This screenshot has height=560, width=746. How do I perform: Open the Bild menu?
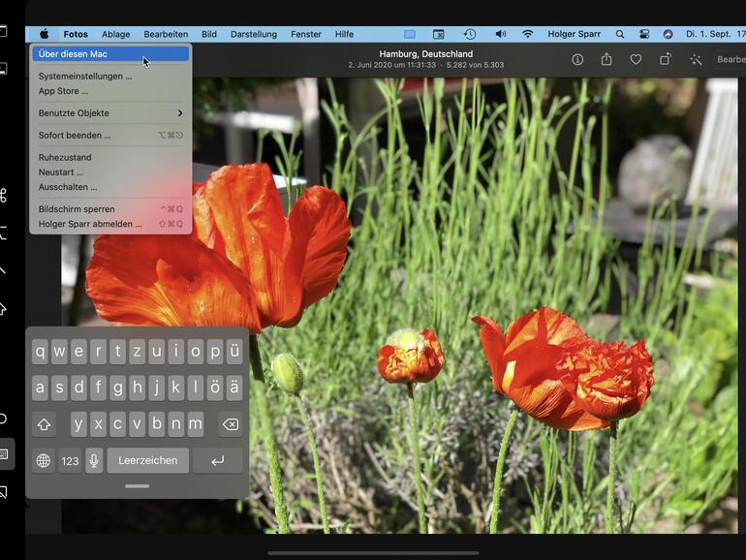209,34
